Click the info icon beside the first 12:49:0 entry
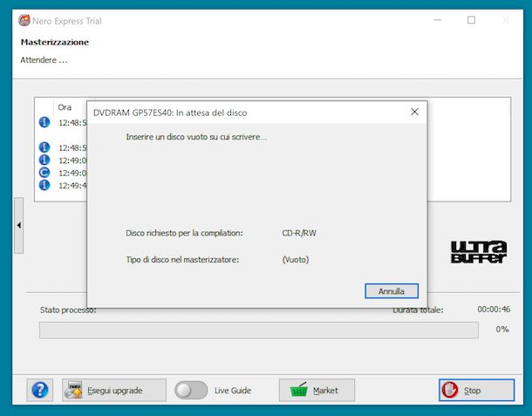 pos(44,160)
